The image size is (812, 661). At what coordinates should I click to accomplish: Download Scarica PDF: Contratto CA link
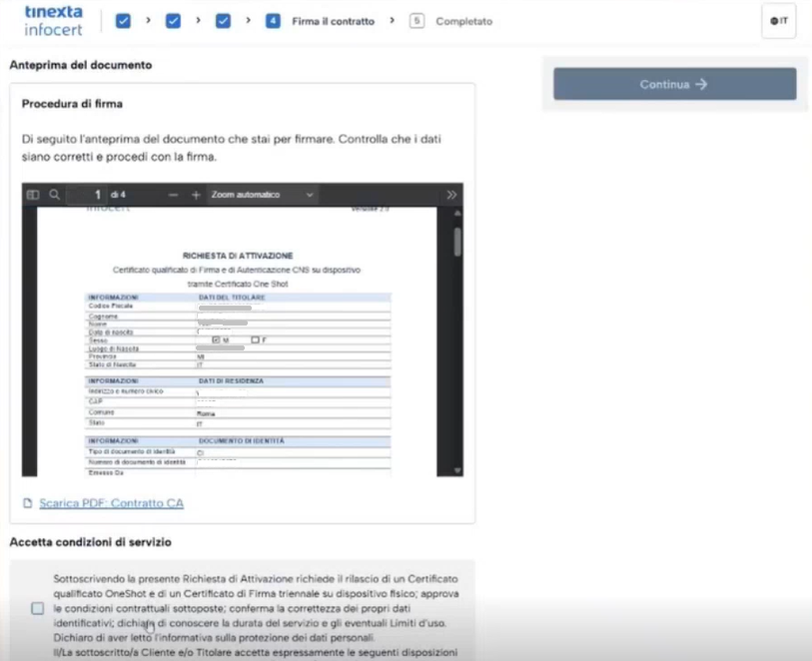[x=111, y=503]
